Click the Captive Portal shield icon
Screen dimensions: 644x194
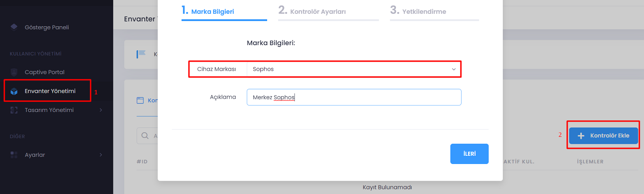pos(14,72)
